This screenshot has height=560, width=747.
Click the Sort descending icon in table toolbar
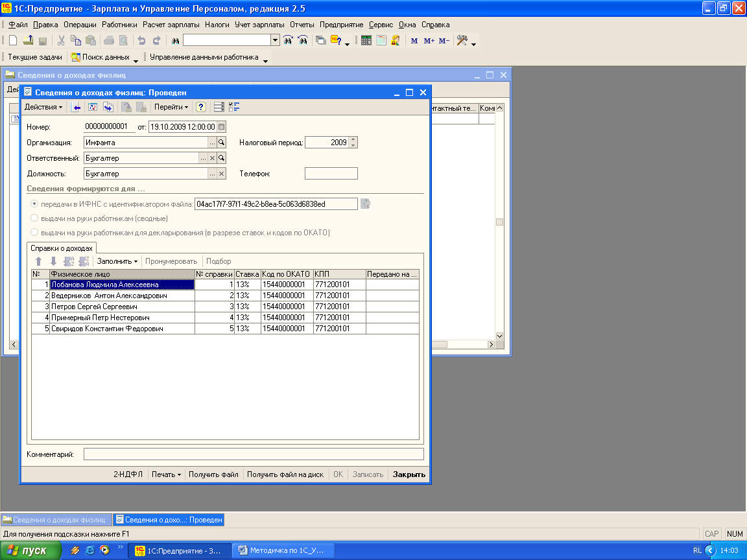pyautogui.click(x=84, y=261)
